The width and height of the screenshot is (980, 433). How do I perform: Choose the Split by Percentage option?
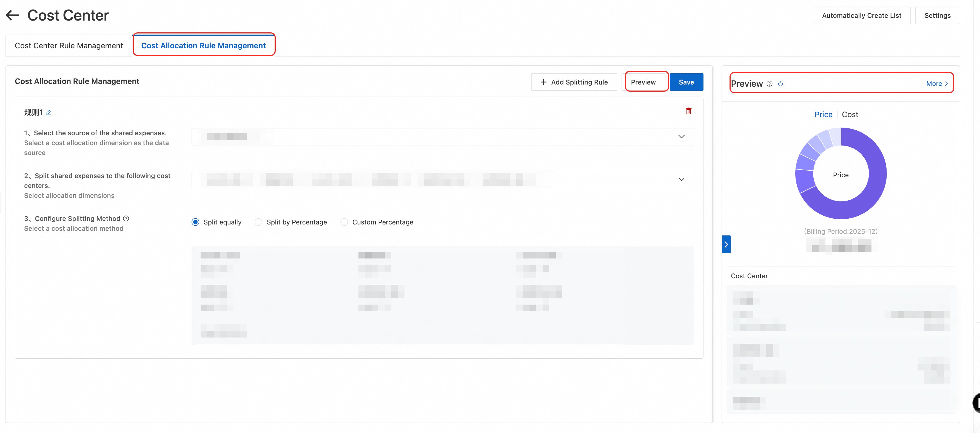[258, 222]
